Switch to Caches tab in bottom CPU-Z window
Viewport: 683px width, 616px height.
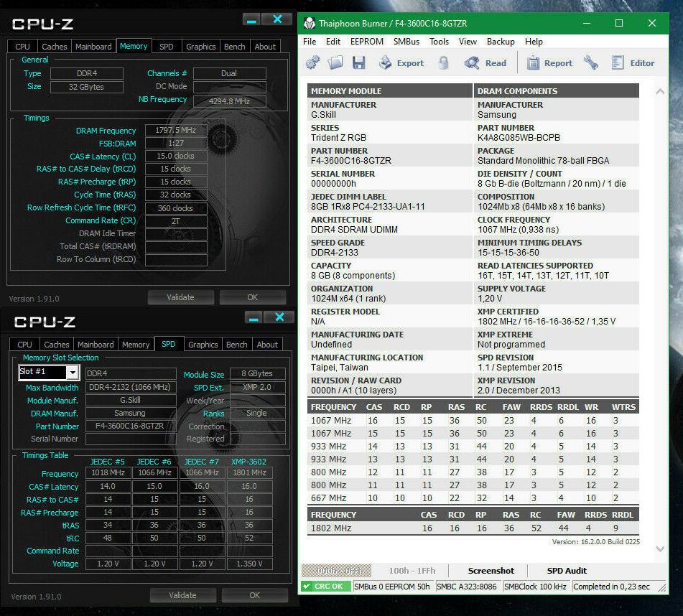57,345
